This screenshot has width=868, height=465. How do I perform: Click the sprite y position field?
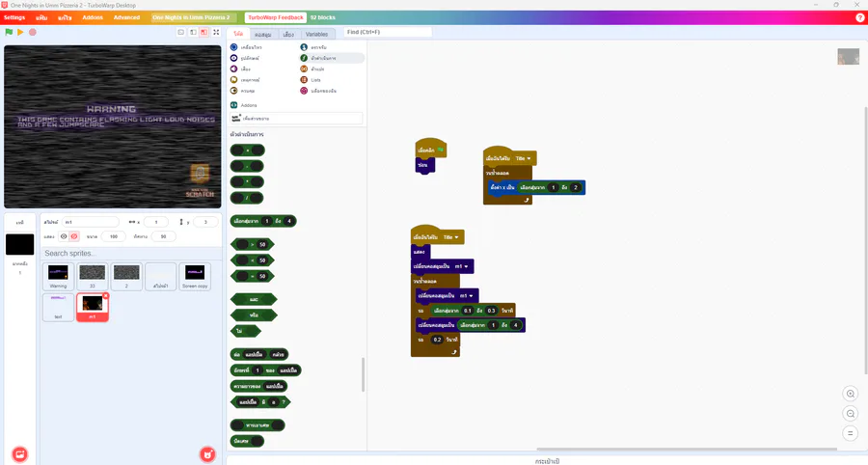[x=205, y=222]
